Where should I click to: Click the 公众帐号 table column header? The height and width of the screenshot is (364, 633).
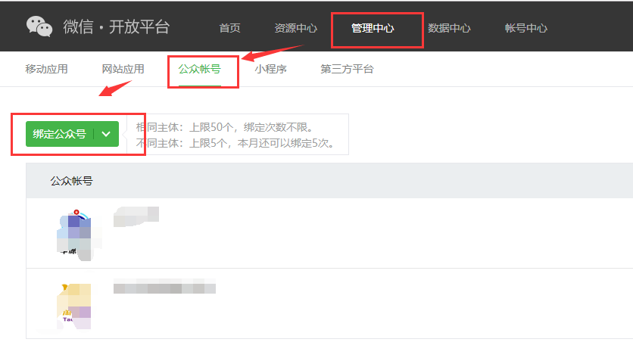pyautogui.click(x=71, y=181)
